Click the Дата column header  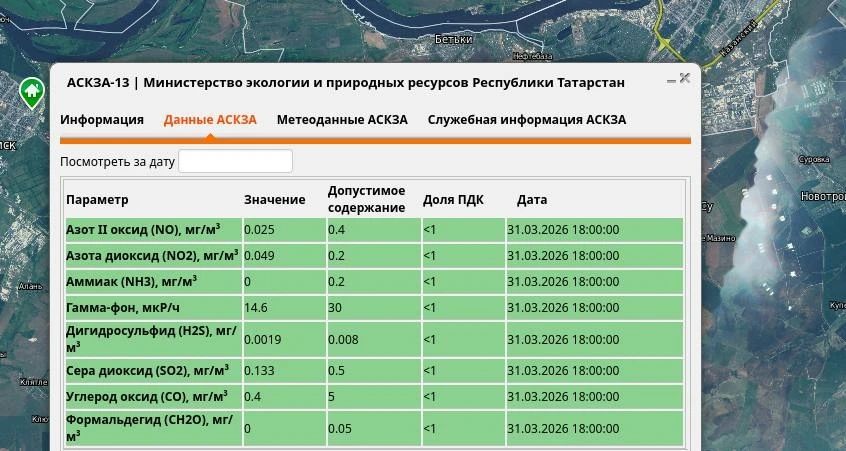point(531,200)
